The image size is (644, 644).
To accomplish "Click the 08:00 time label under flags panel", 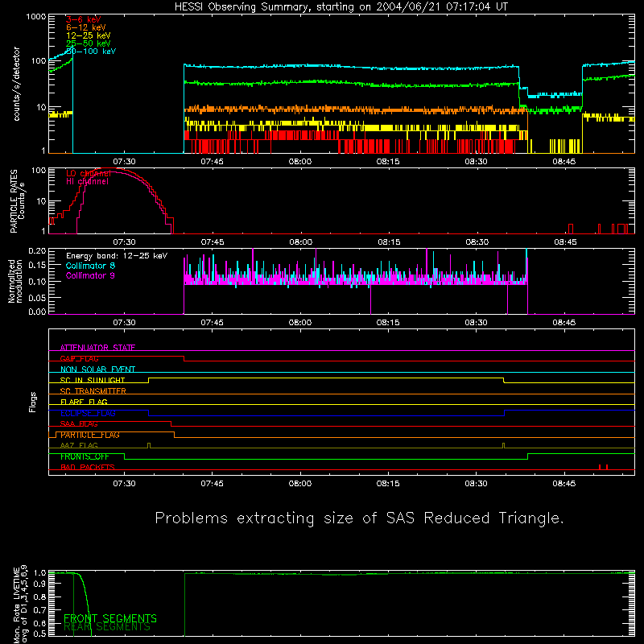I will tap(300, 484).
